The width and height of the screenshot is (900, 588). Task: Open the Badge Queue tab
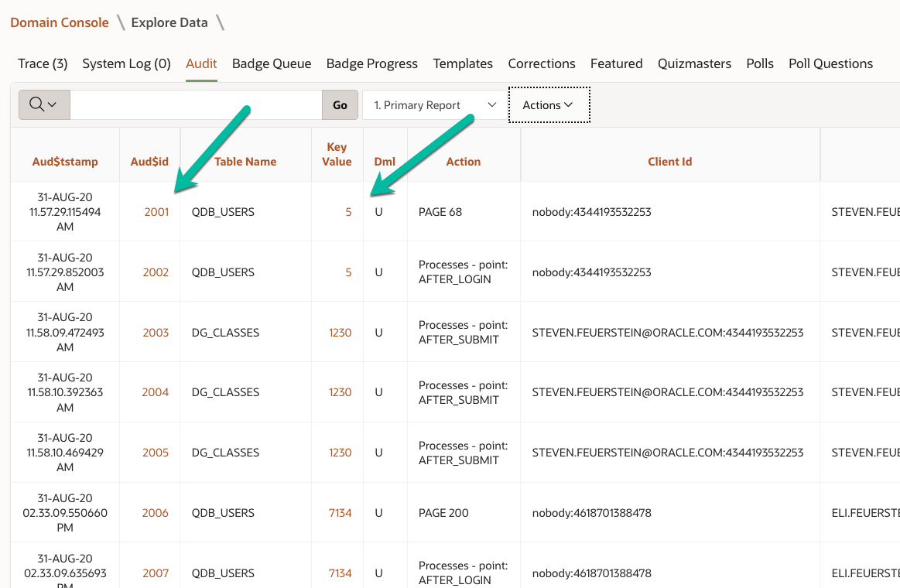tap(271, 63)
